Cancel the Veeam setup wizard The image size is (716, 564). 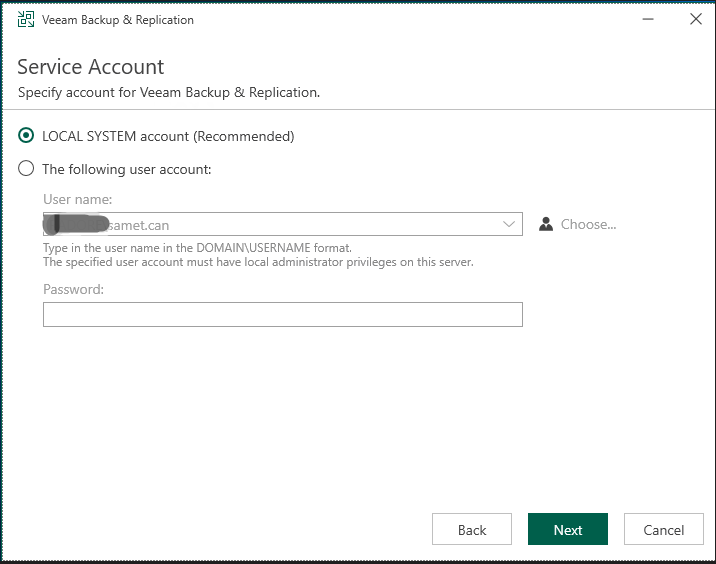click(663, 529)
